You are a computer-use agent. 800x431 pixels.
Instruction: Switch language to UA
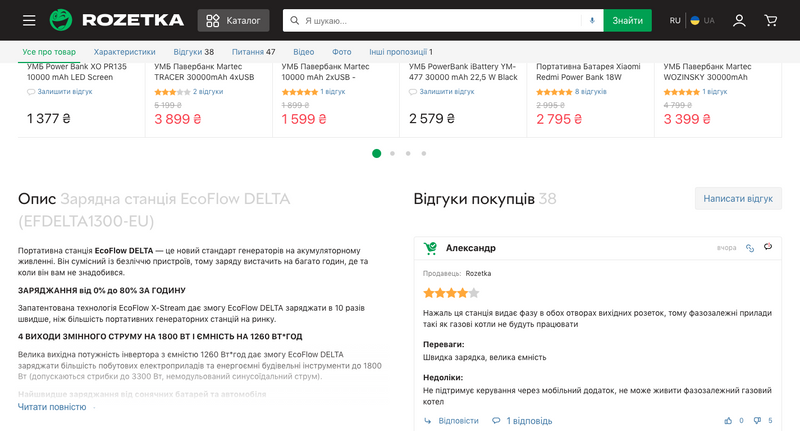pos(703,20)
